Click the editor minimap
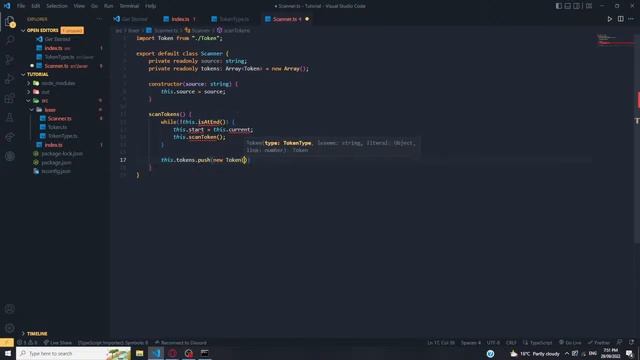640x360 pixels. tap(615, 40)
